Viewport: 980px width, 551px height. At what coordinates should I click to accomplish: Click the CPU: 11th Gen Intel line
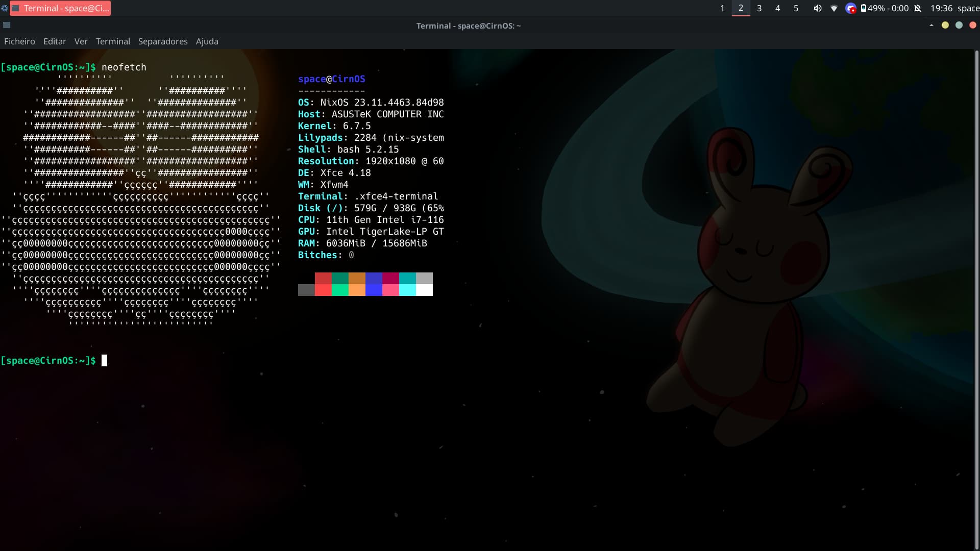371,220
